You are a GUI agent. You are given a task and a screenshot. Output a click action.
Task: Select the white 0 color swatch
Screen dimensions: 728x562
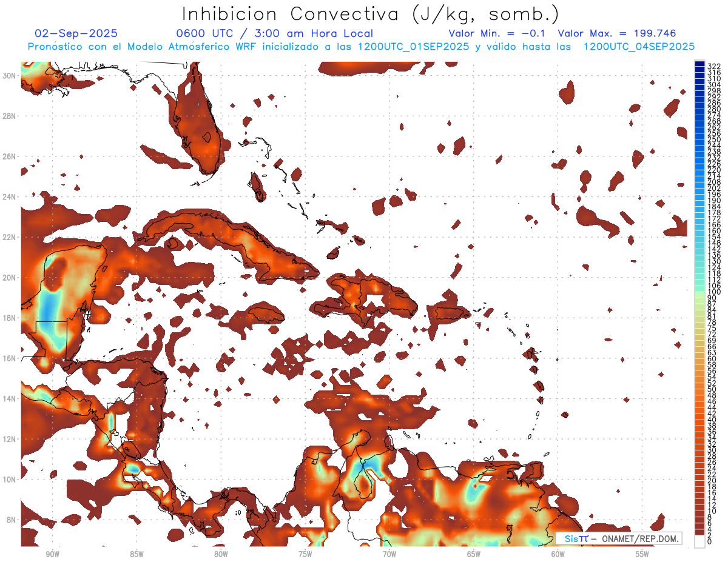tap(699, 541)
